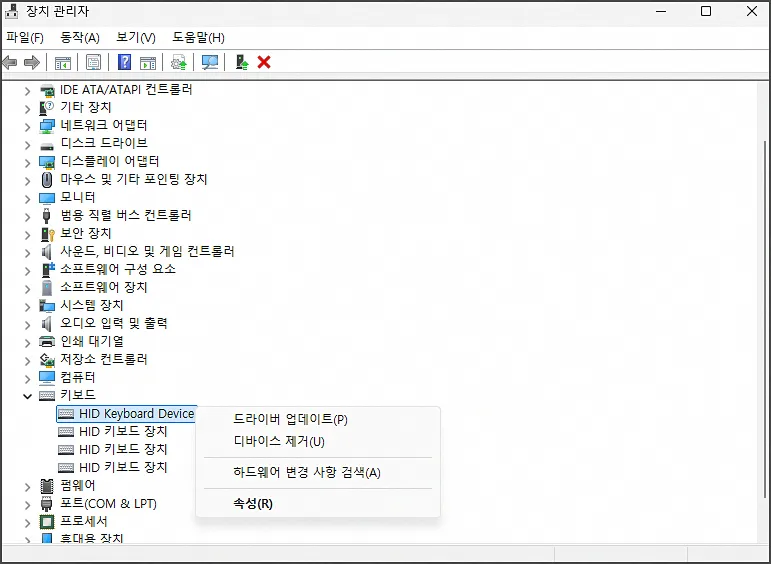This screenshot has width=771, height=564.
Task: Minimize the 장치 관리자 window
Action: (661, 11)
